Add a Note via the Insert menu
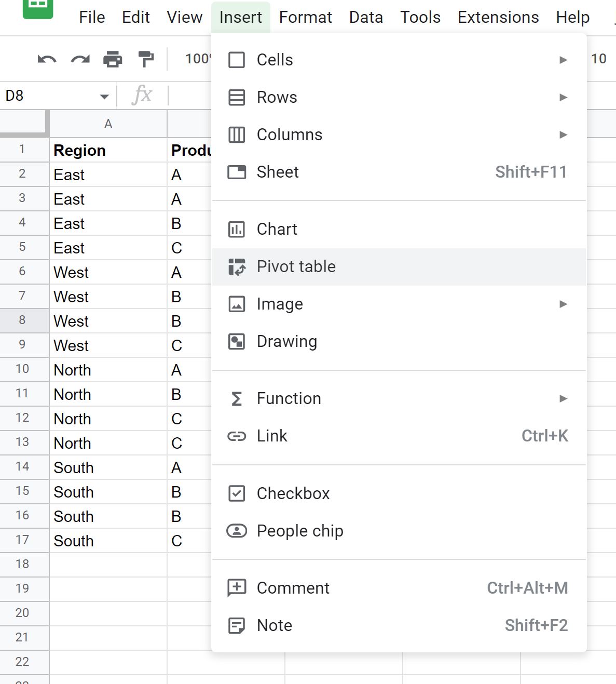 (273, 625)
